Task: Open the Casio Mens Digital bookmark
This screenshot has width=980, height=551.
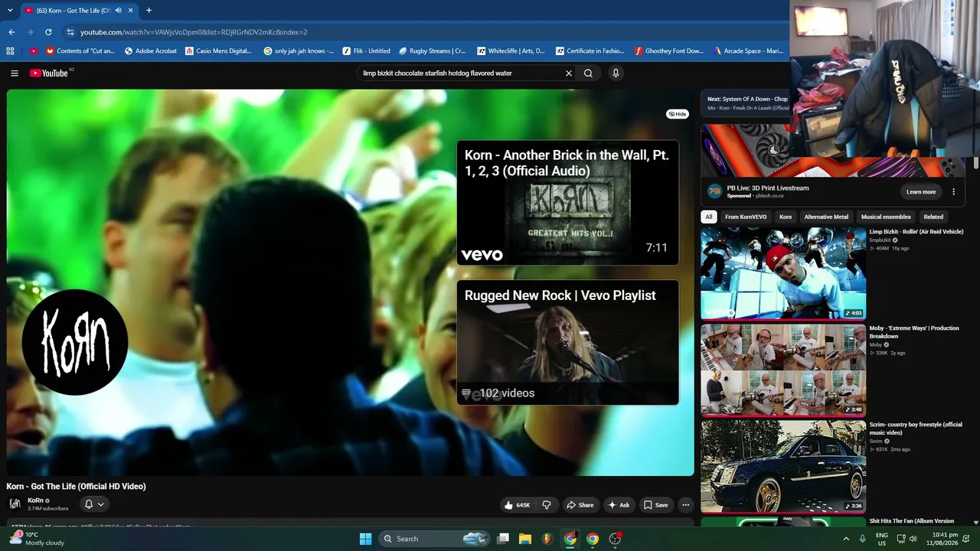Action: click(x=218, y=51)
